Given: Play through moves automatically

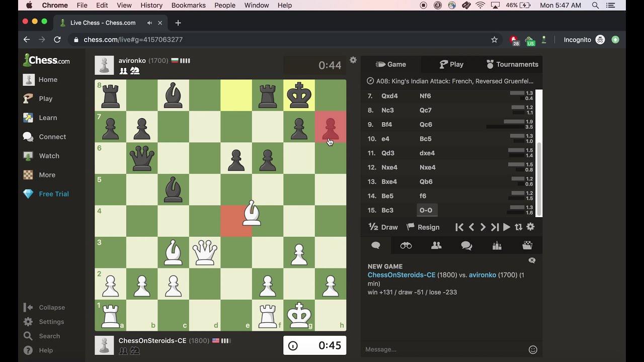Looking at the screenshot, I should click(x=507, y=227).
